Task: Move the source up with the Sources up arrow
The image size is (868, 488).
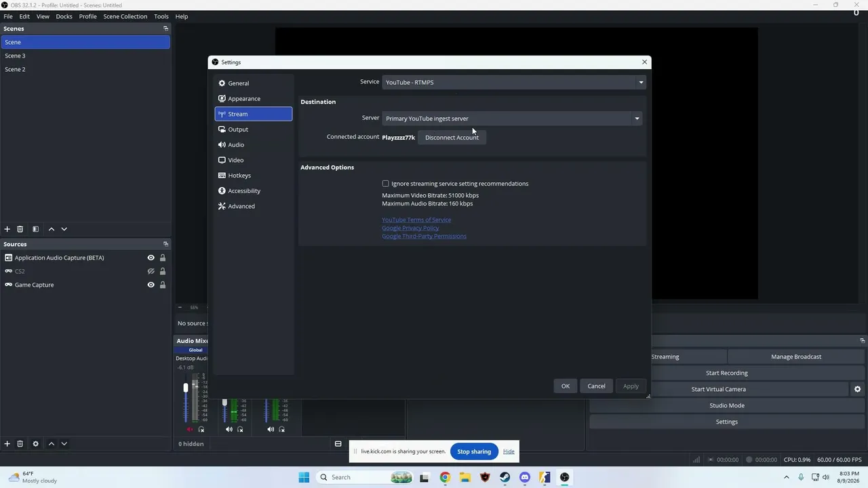Action: point(51,444)
